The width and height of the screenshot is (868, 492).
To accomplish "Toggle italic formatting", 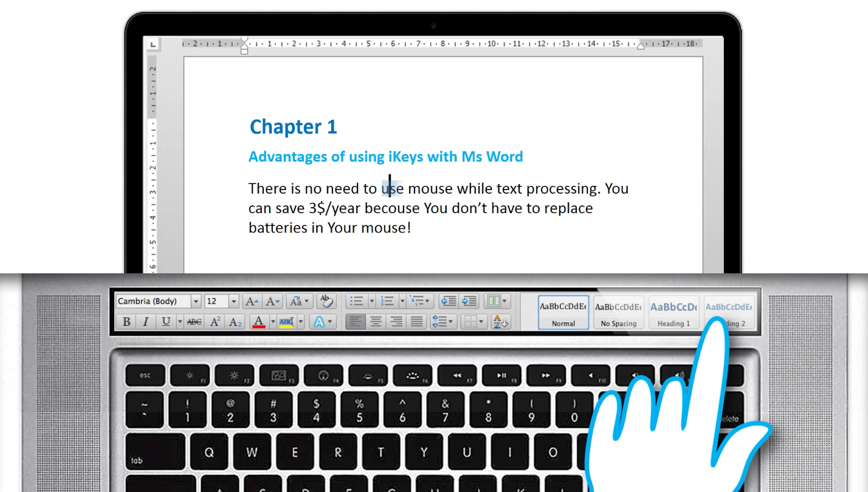I will coord(145,322).
